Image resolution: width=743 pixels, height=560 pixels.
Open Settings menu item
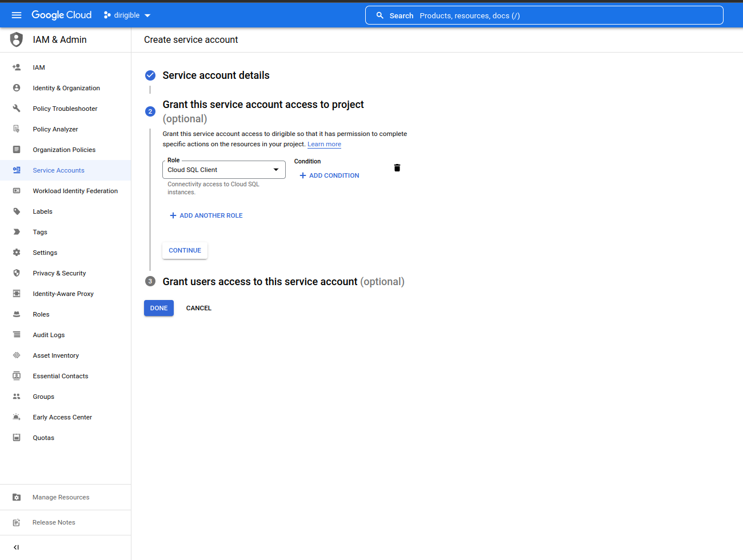(x=66, y=253)
